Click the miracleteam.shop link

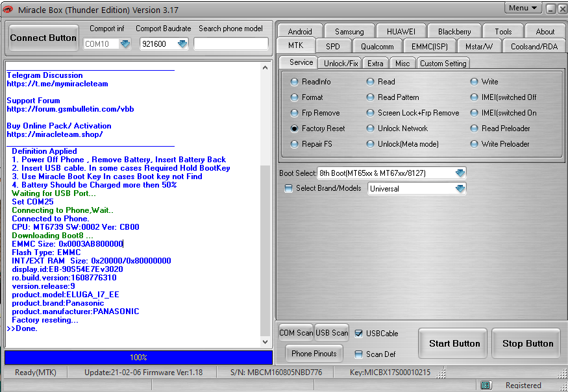(55, 134)
